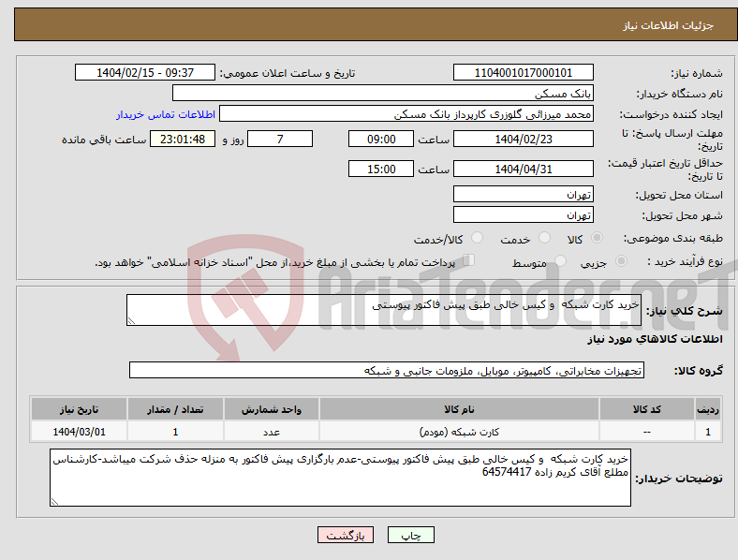Click the اطلاعات کالاهای مورد نیاز section title
The width and height of the screenshot is (738, 560).
coord(655,339)
